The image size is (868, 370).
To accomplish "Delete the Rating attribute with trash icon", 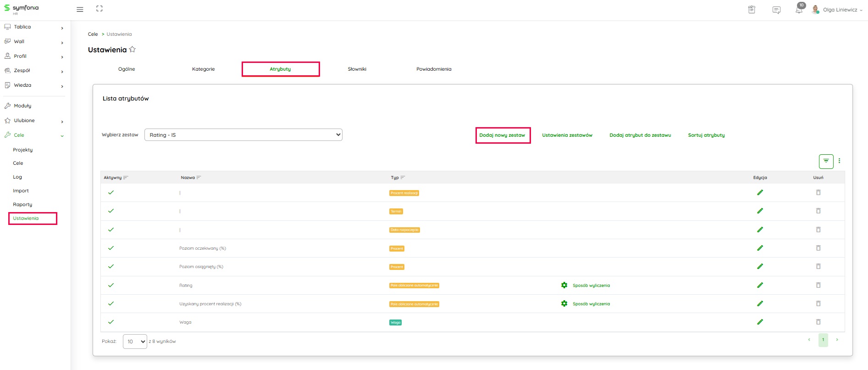I will pyautogui.click(x=818, y=285).
